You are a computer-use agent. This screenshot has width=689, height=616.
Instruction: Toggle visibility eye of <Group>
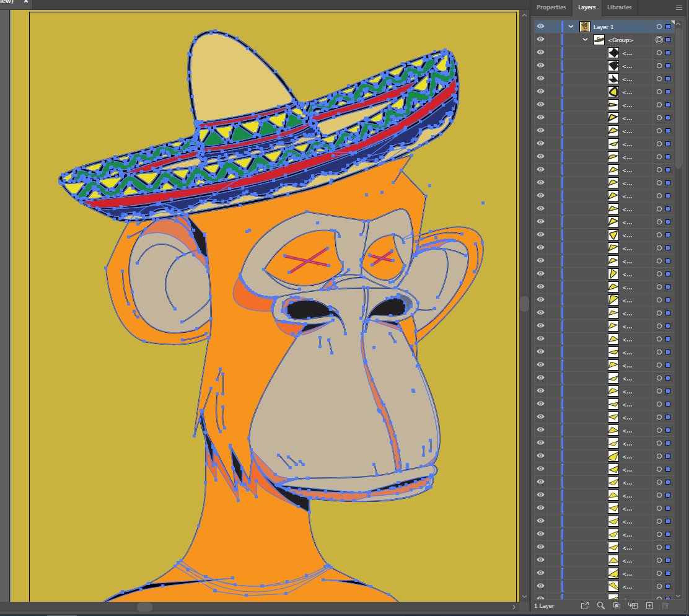540,40
